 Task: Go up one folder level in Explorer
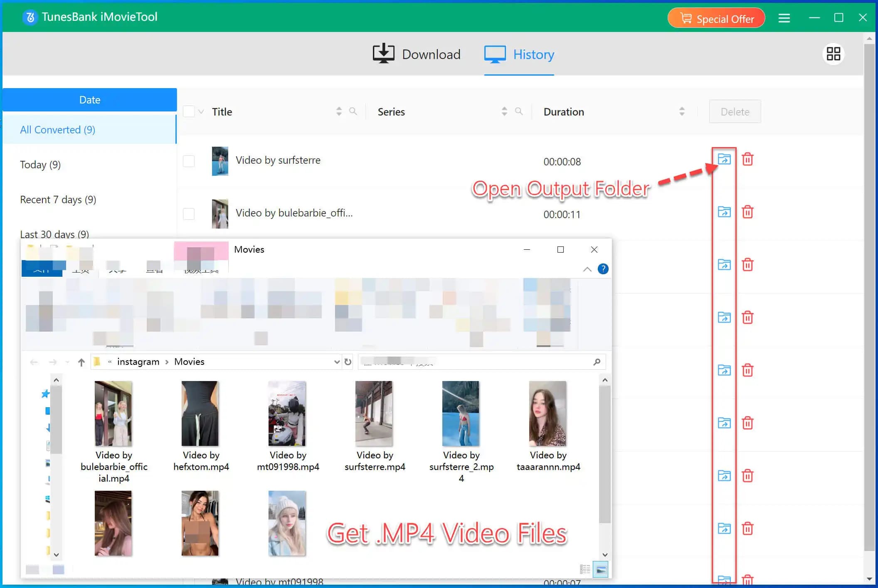click(81, 362)
